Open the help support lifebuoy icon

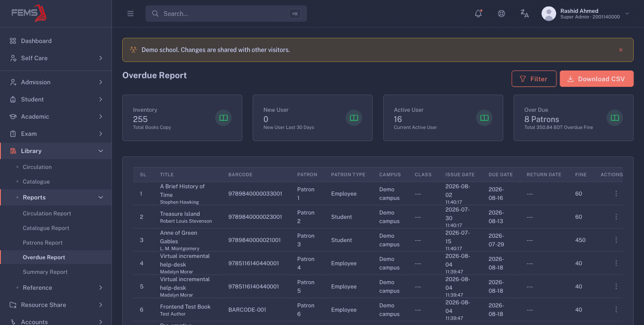coord(502,14)
